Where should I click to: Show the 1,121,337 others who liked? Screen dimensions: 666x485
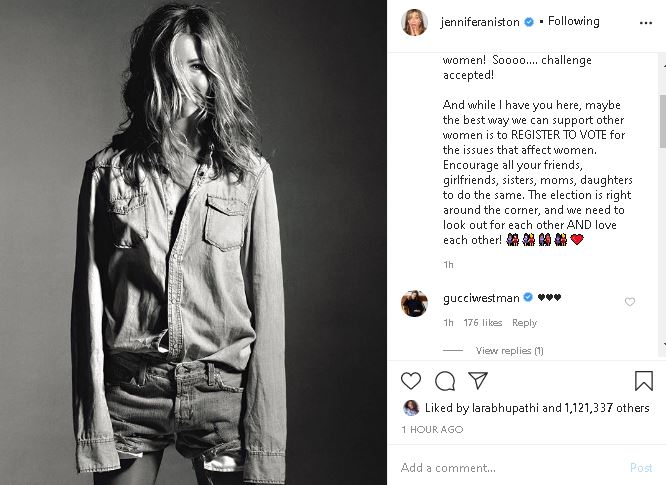coord(606,408)
